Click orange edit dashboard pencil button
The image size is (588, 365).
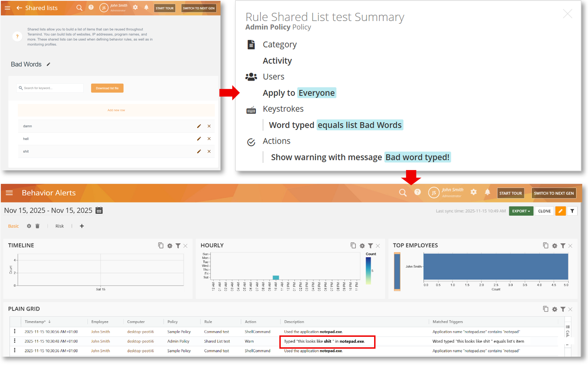coord(560,211)
